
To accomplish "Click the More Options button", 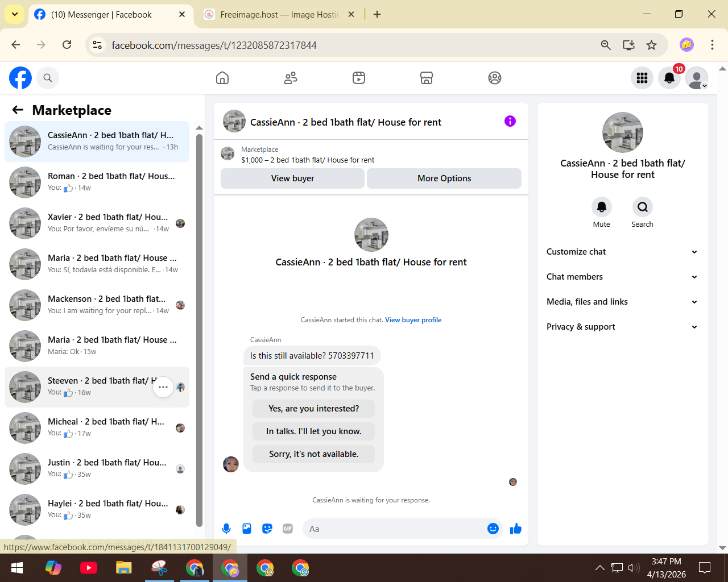I will point(444,178).
